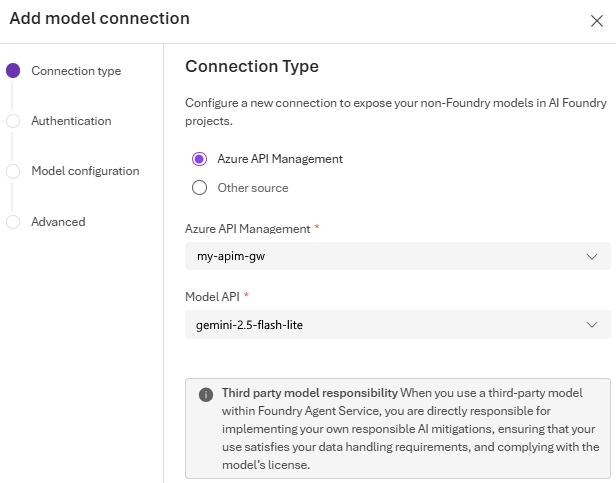Click the chevron on my-apim-gw selector
The height and width of the screenshot is (483, 616).
(592, 257)
